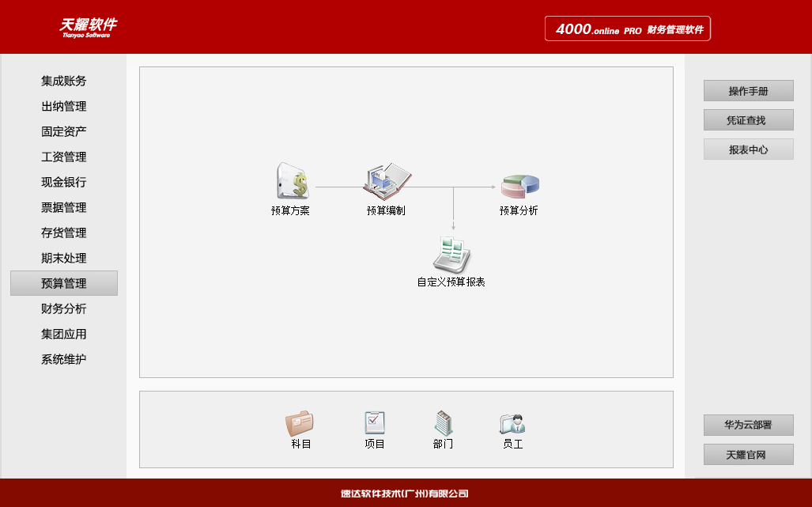Click the 预算方案 text label

point(290,210)
